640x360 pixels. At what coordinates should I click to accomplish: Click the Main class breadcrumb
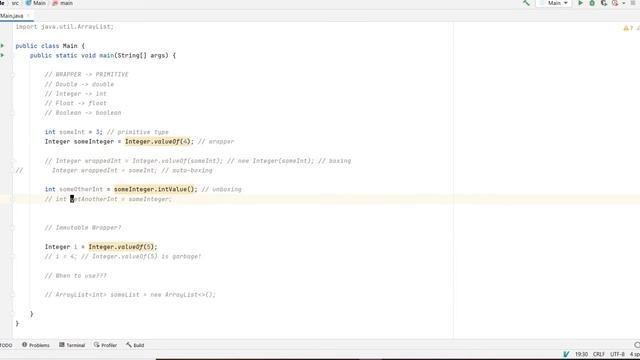(36, 3)
